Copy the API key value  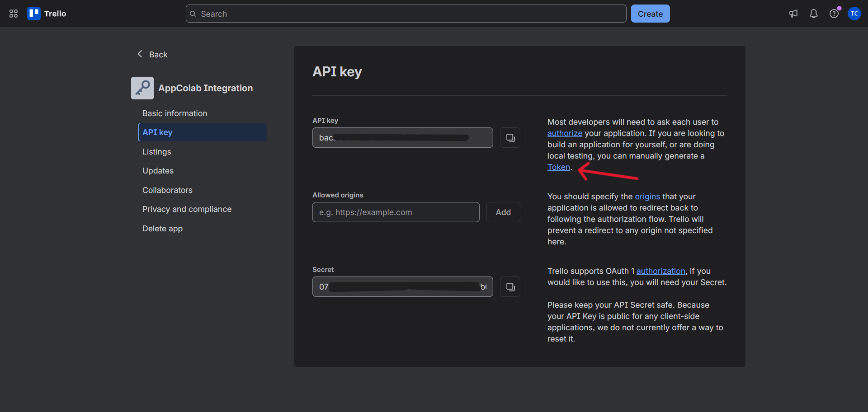pyautogui.click(x=510, y=138)
